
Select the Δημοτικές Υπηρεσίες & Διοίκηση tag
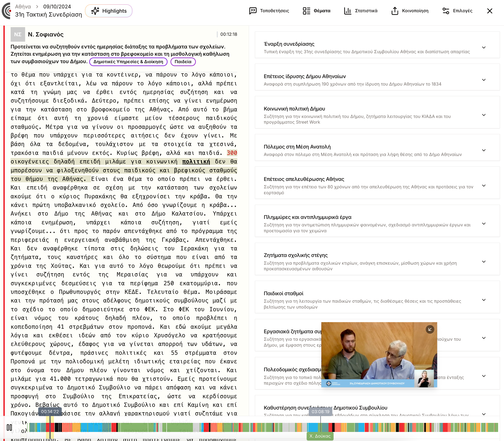coord(128,62)
